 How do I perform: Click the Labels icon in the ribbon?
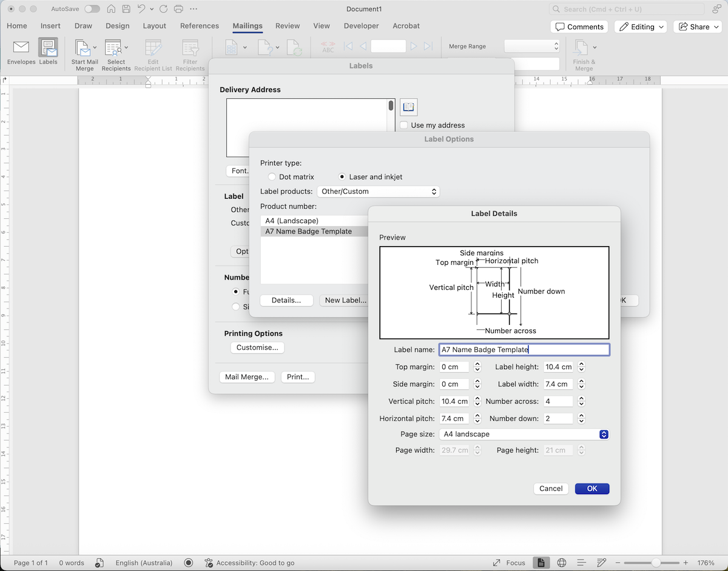click(49, 53)
